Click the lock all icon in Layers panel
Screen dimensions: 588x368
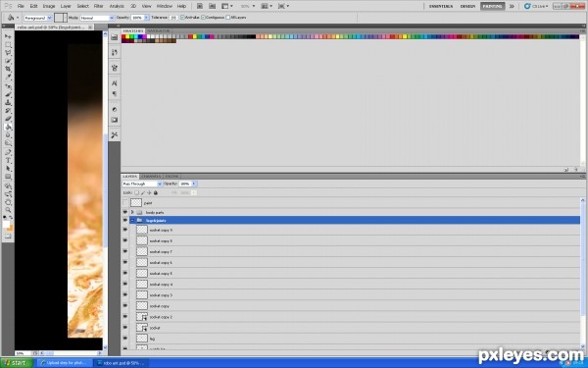point(156,192)
